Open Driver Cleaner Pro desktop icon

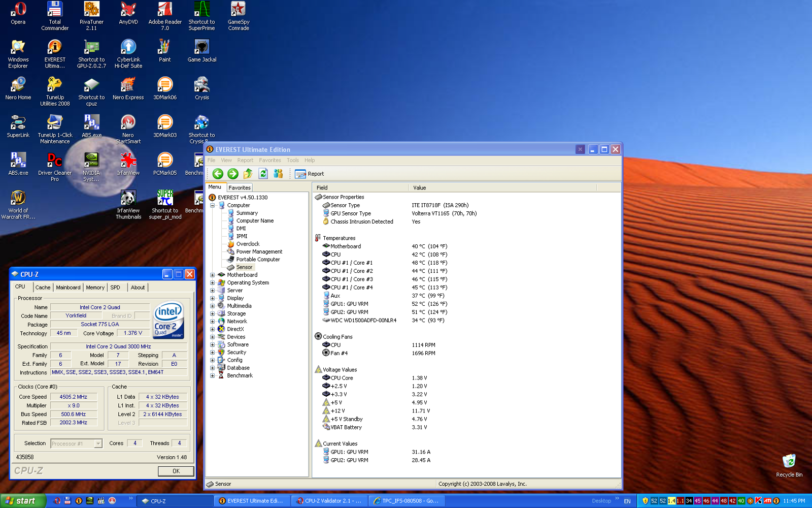(x=55, y=167)
